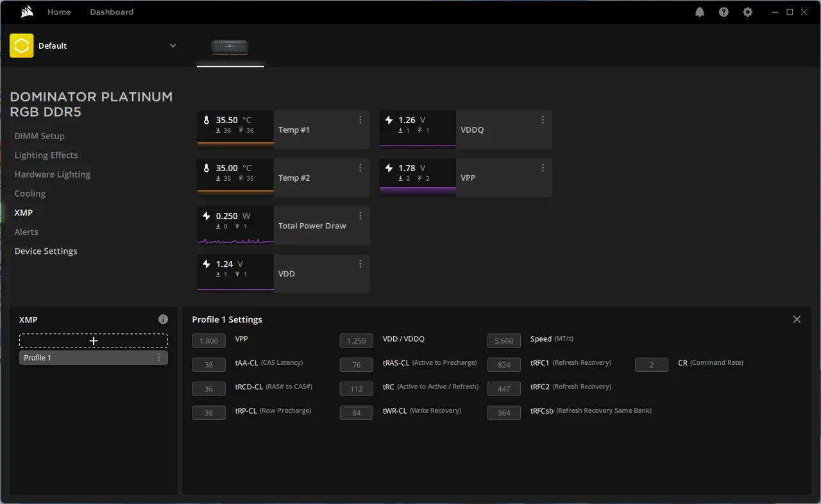Click the Total Power Draw label

(x=312, y=226)
